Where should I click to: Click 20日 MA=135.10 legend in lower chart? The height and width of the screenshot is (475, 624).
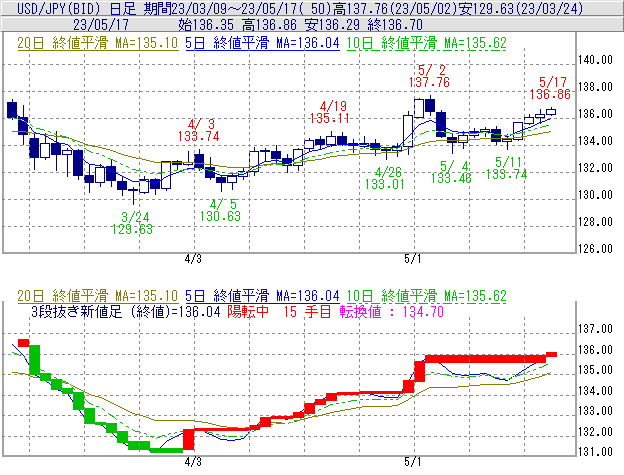pos(94,296)
